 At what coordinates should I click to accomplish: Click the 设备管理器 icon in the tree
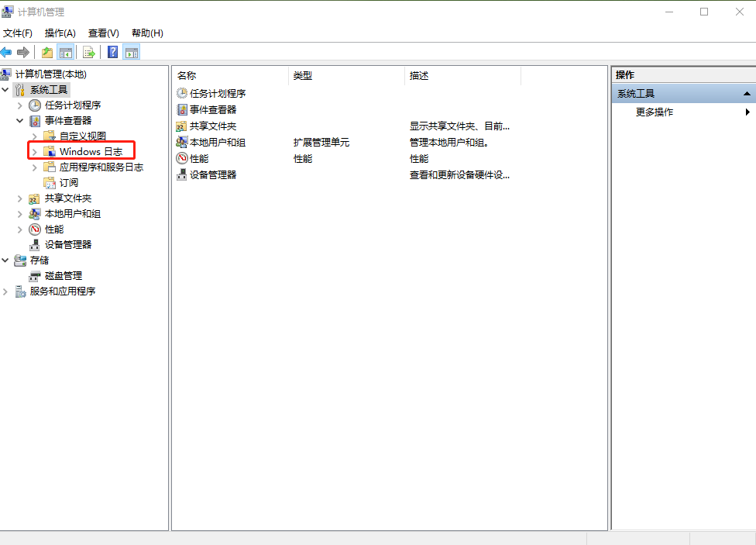tap(35, 245)
